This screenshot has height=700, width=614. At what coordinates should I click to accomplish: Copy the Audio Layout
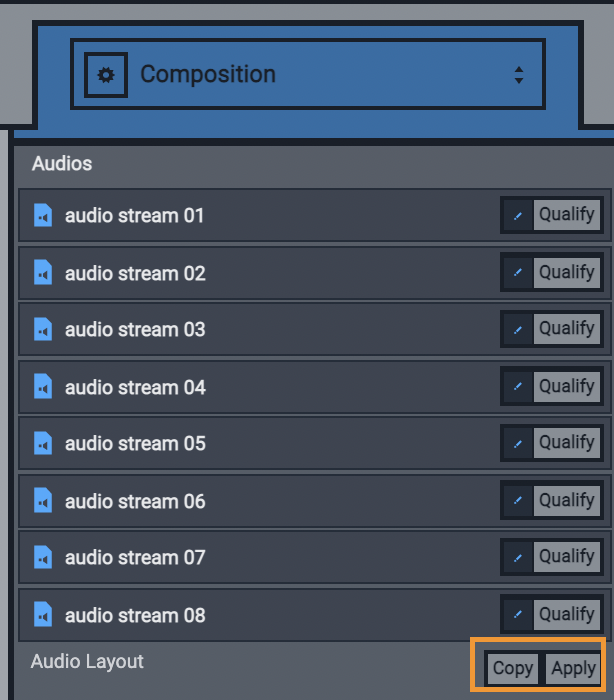pyautogui.click(x=513, y=668)
